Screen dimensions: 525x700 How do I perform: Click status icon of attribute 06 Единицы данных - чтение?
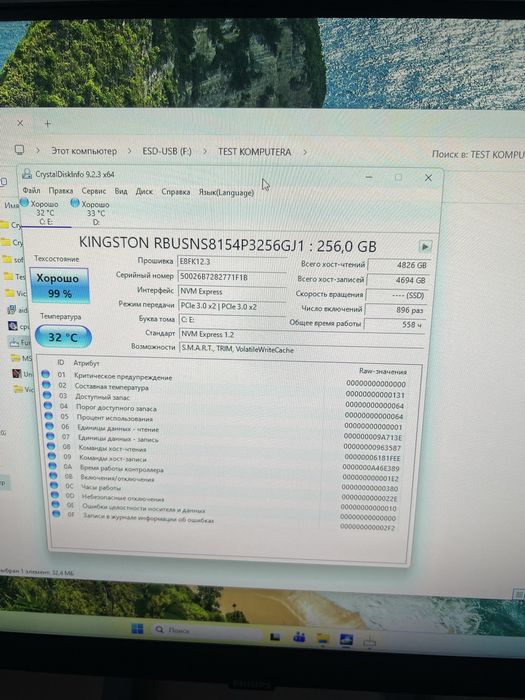click(x=50, y=426)
